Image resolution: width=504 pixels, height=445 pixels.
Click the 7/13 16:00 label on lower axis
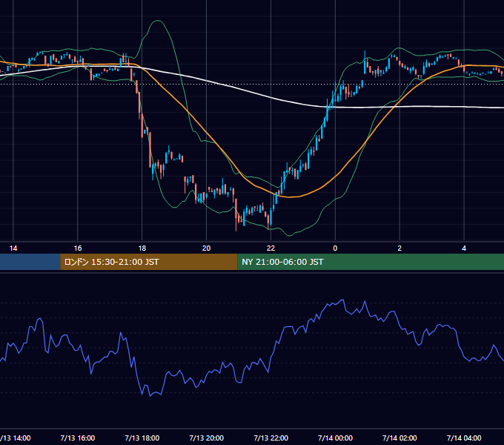pos(78,438)
